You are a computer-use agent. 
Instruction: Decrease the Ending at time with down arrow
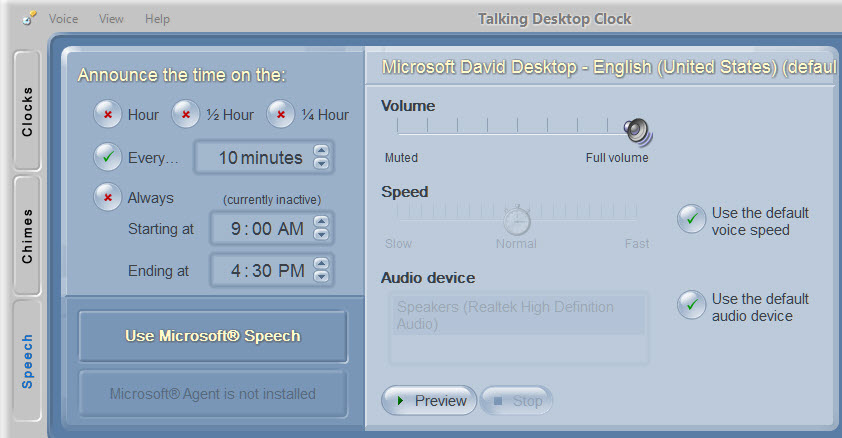(x=321, y=276)
